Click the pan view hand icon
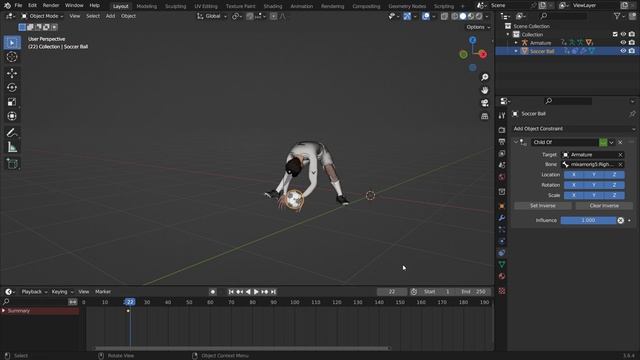This screenshot has width=640, height=360. click(x=484, y=90)
